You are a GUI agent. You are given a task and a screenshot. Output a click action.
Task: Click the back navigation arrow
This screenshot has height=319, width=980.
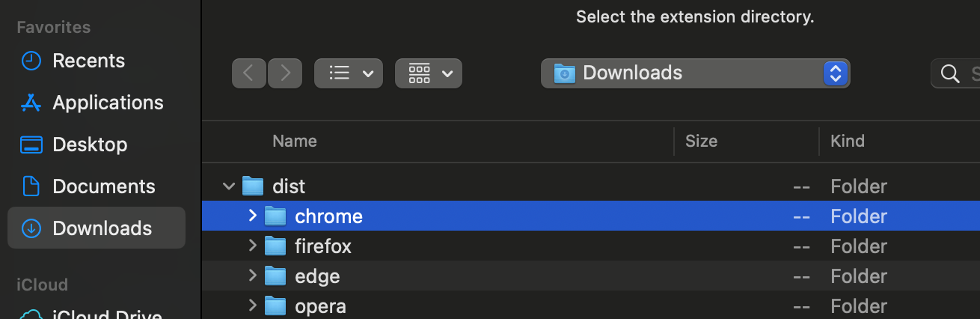tap(249, 73)
